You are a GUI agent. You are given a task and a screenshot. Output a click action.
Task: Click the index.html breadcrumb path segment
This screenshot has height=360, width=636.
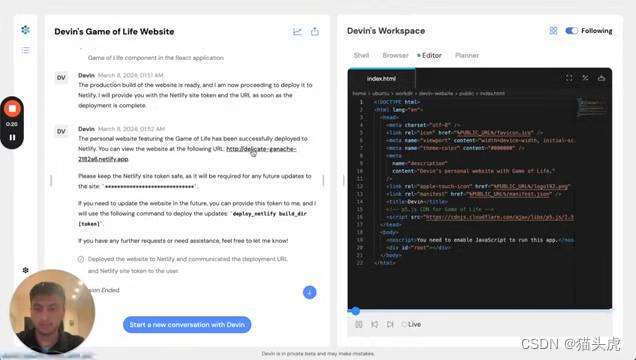click(x=492, y=93)
